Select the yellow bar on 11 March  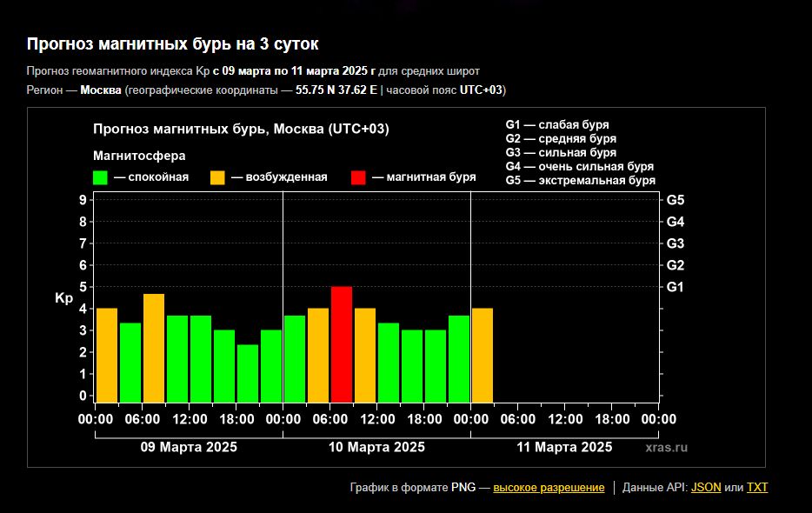[x=483, y=355]
